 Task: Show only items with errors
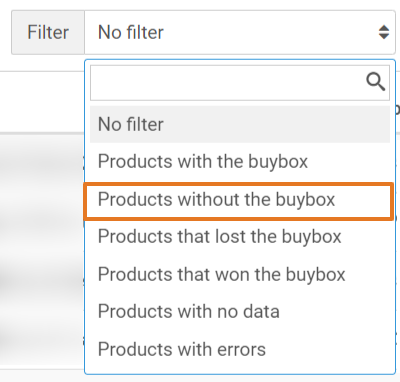pos(240,349)
